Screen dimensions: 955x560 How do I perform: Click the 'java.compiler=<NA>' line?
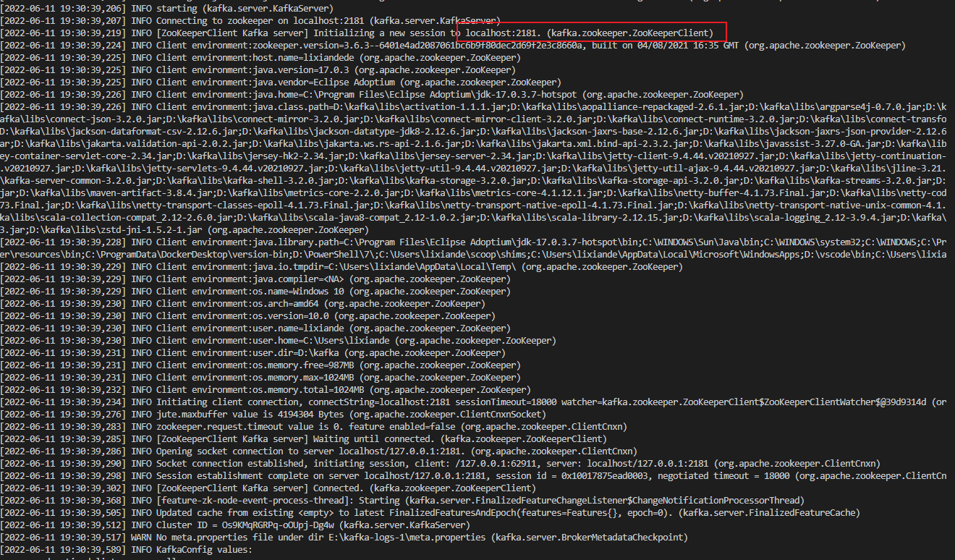click(257, 279)
